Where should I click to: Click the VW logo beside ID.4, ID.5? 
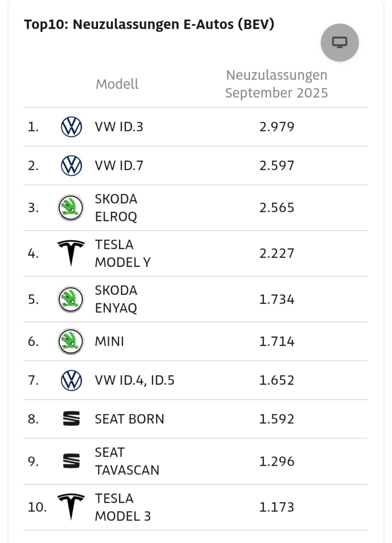pos(71,380)
